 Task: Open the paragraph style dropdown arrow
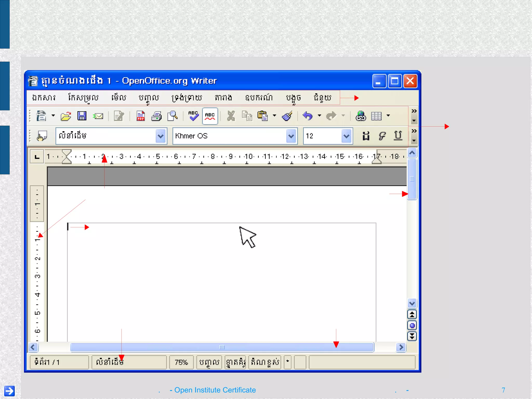pyautogui.click(x=161, y=136)
